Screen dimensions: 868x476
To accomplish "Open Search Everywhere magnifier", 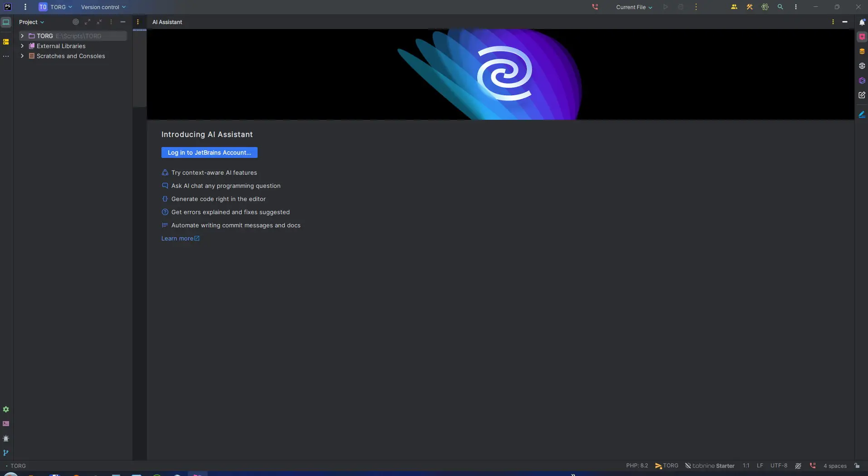I will coord(780,7).
